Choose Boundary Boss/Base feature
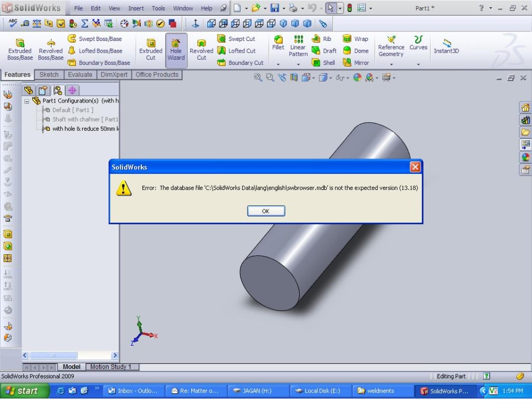 [99, 63]
